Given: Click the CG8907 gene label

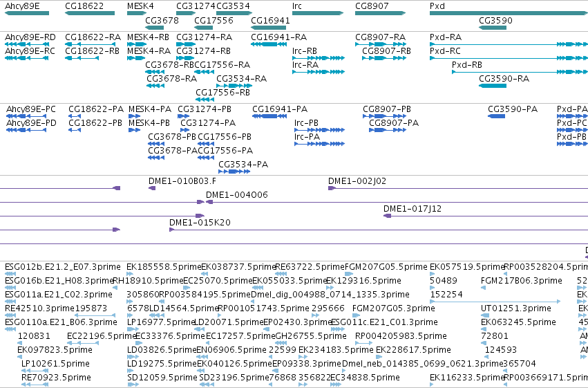Looking at the screenshot, I should pos(372,6).
